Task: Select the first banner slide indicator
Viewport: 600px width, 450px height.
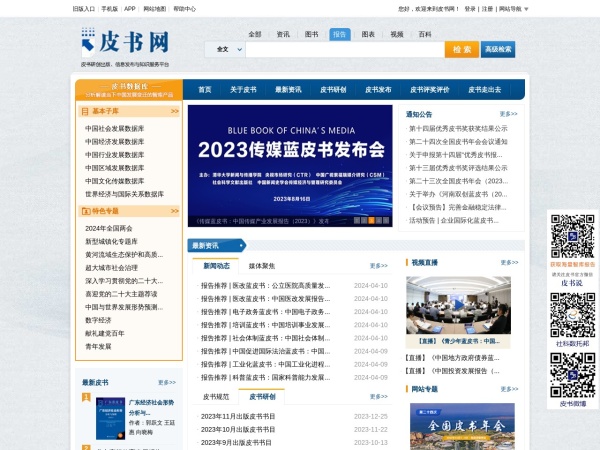Action: coord(357,220)
